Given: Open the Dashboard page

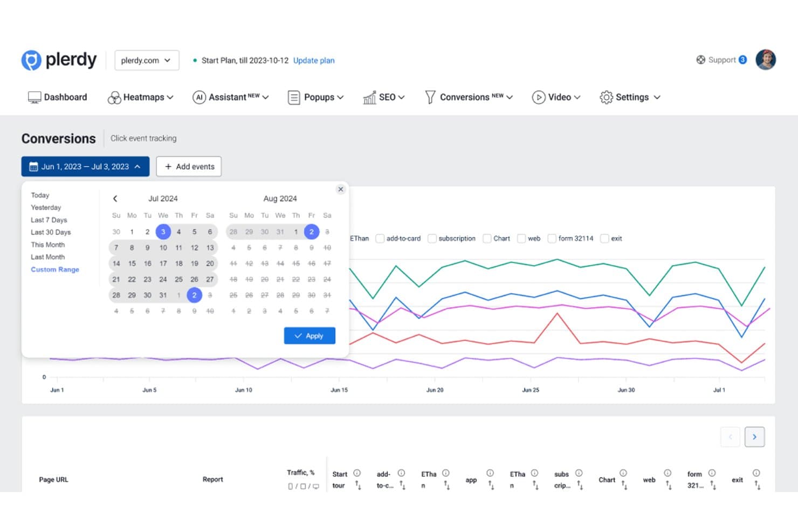Looking at the screenshot, I should [57, 97].
